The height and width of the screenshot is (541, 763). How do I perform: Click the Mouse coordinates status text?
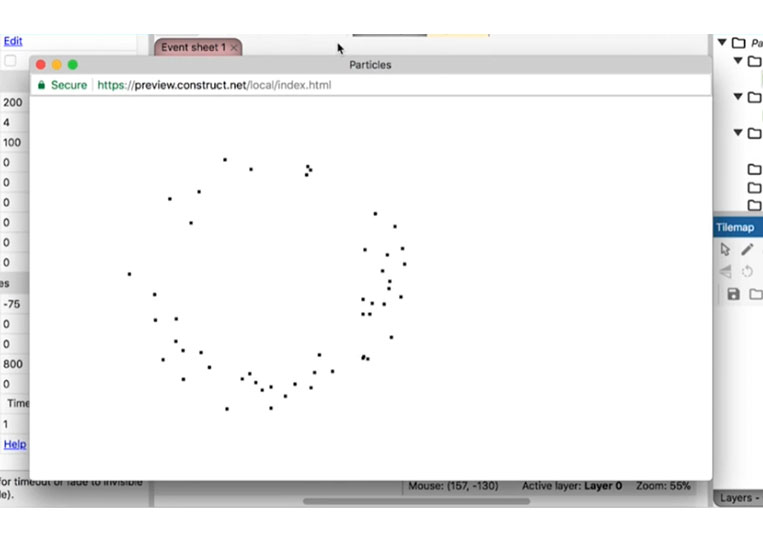(x=453, y=486)
